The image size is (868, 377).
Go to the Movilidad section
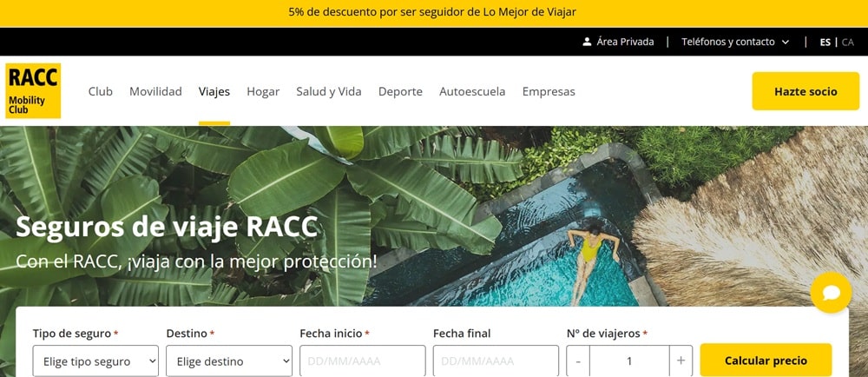pyautogui.click(x=155, y=92)
